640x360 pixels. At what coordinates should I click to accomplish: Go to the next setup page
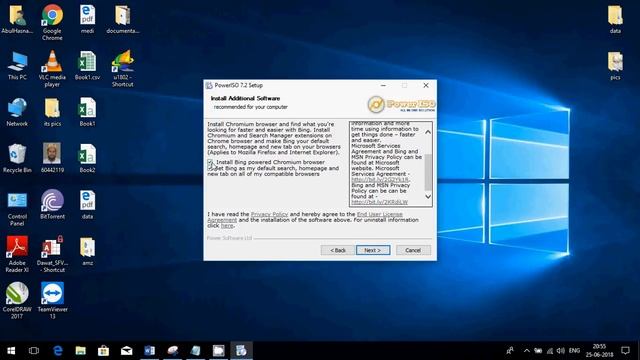[373, 250]
